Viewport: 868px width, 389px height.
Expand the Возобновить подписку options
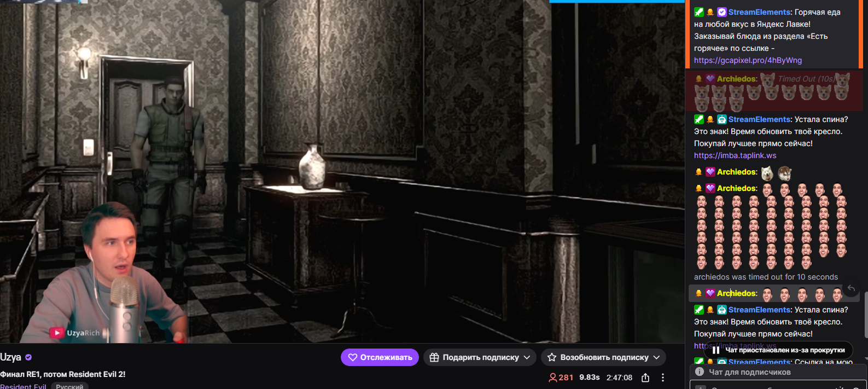(603, 357)
